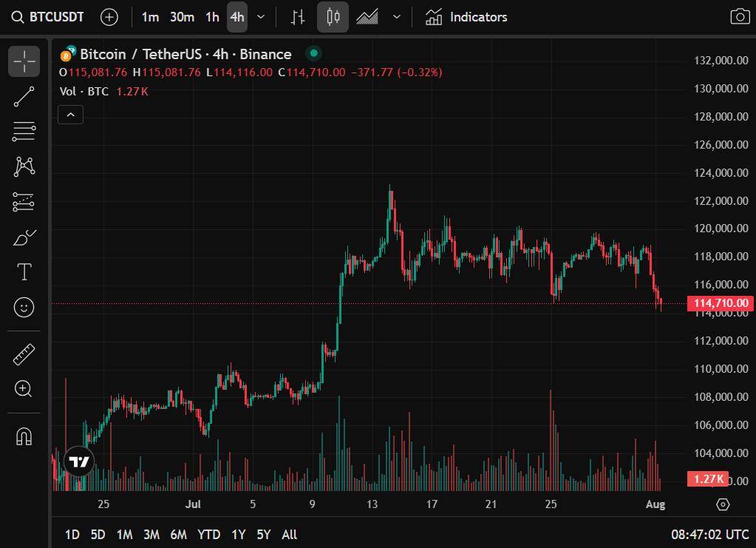Expand the chart style dropdown arrow

point(397,17)
